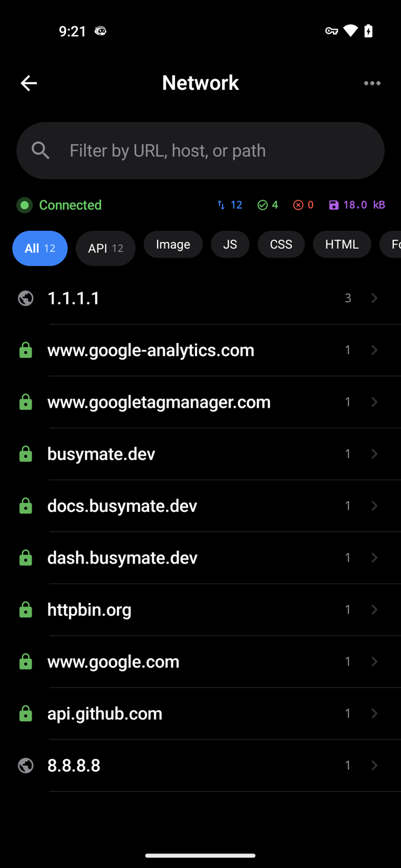Select the HTML filter chip

[342, 244]
